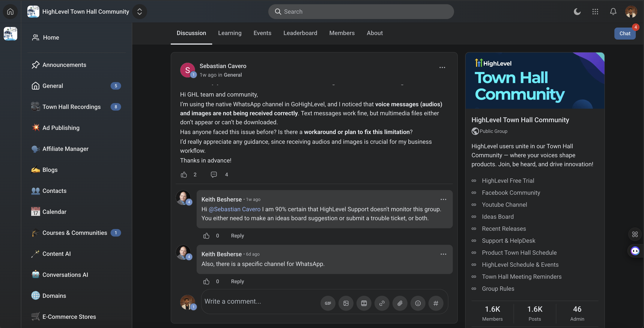644x328 pixels.
Task: Open the three-dot menu on Keith's first comment
Action: (x=443, y=199)
